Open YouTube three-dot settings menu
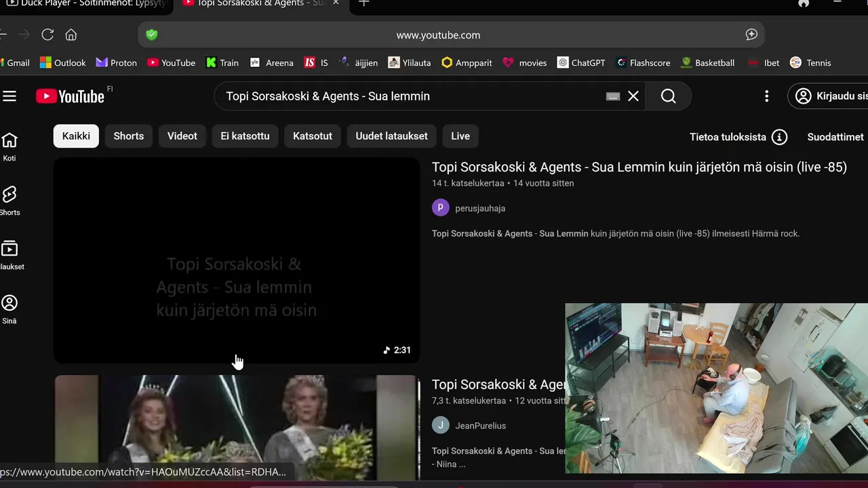 (x=767, y=96)
